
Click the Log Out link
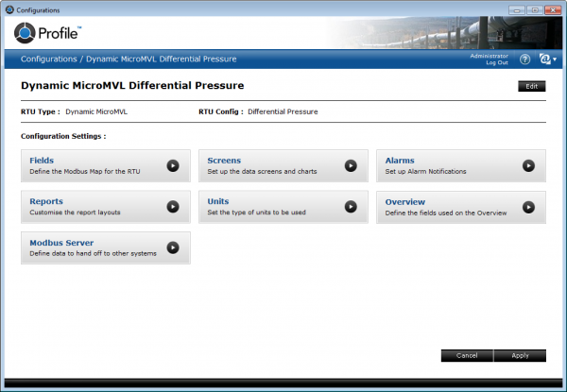497,62
